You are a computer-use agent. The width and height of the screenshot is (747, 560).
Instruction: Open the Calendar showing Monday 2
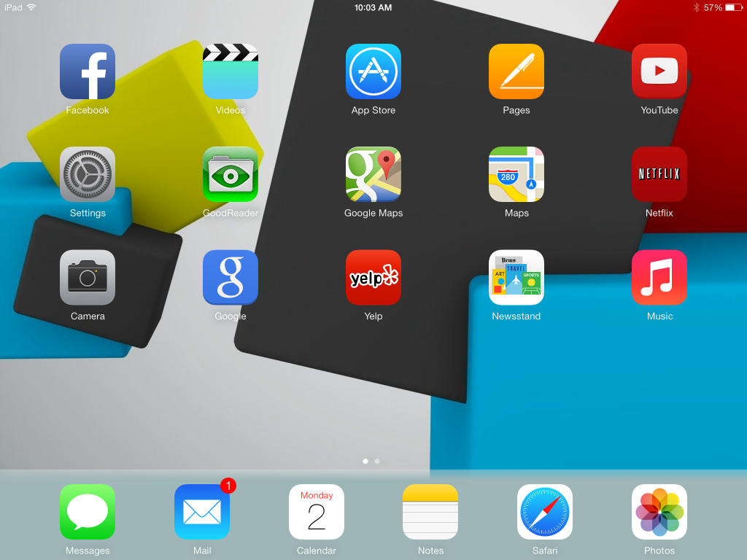tap(317, 512)
